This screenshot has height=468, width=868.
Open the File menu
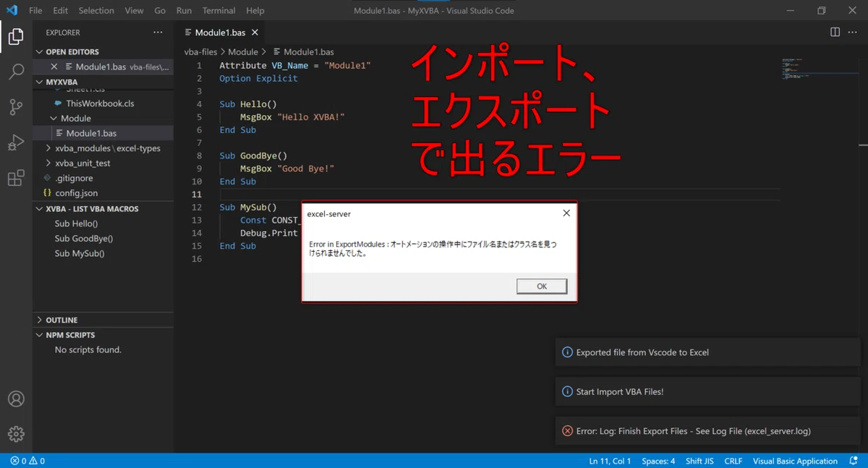coord(35,11)
